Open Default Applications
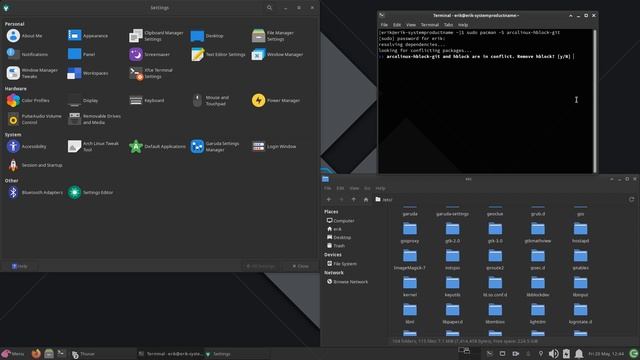 point(157,147)
